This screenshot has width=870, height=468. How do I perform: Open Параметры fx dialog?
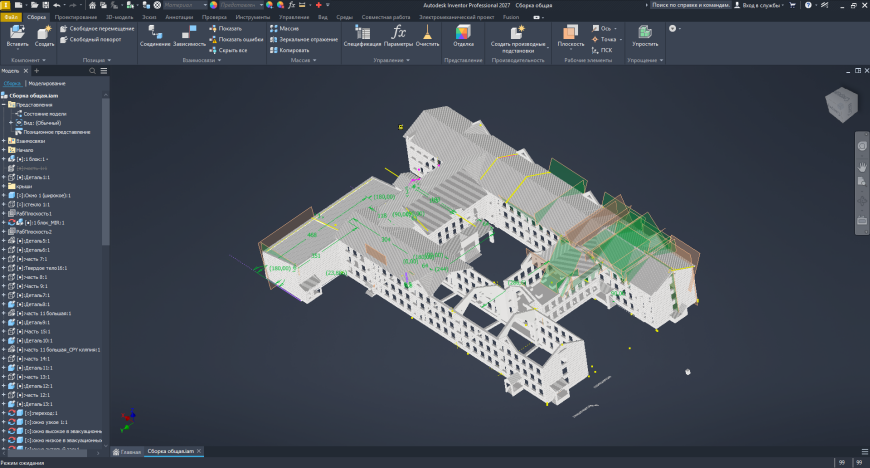[x=398, y=36]
